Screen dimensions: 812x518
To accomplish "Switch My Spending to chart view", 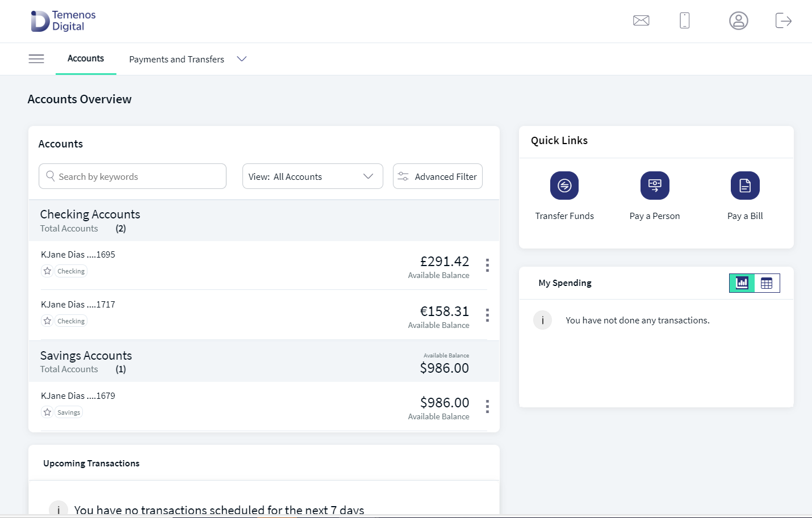I will tap(742, 283).
